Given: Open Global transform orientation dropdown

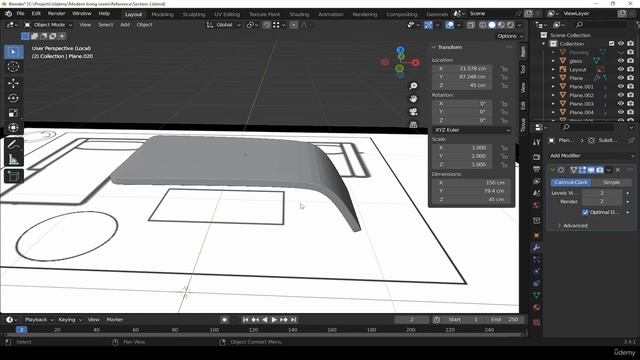Looking at the screenshot, I should coord(224,25).
